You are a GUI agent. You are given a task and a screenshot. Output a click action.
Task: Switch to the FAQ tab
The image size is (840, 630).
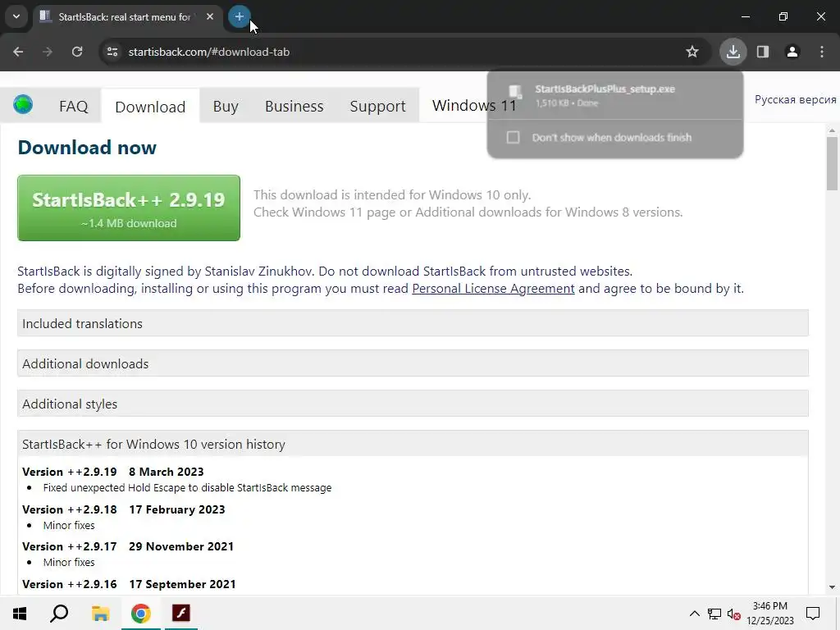point(73,106)
